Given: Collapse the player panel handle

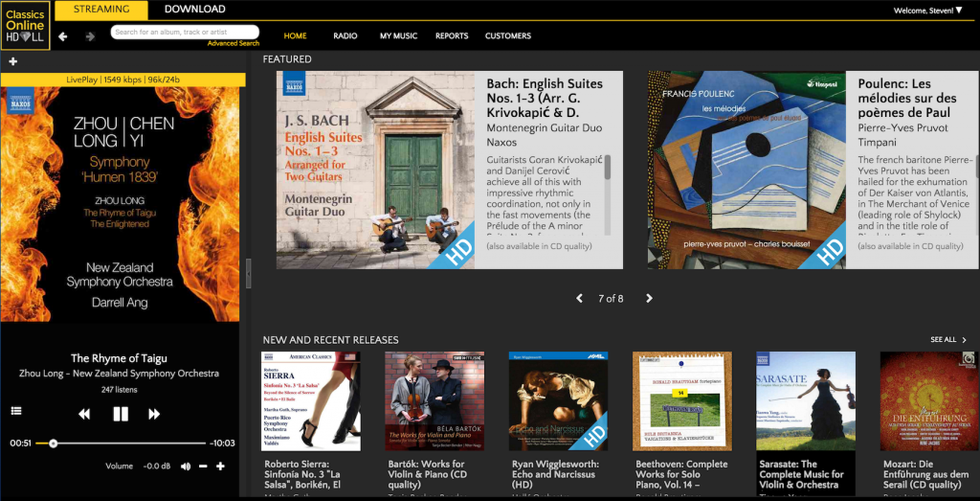Looking at the screenshot, I should pos(249,274).
